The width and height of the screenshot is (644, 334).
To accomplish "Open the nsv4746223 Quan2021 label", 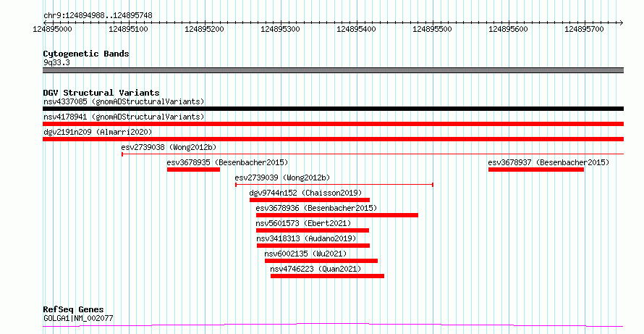I will (315, 269).
